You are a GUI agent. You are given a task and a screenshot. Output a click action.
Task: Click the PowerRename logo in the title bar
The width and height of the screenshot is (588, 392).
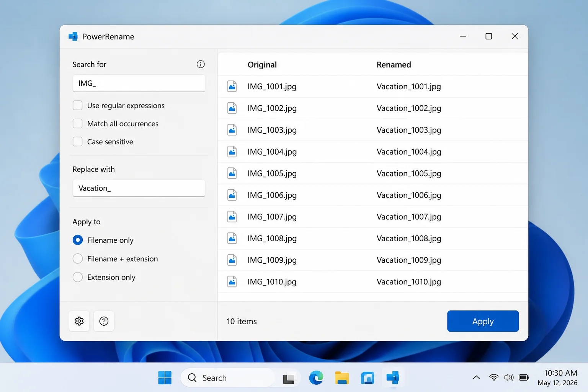pyautogui.click(x=73, y=36)
